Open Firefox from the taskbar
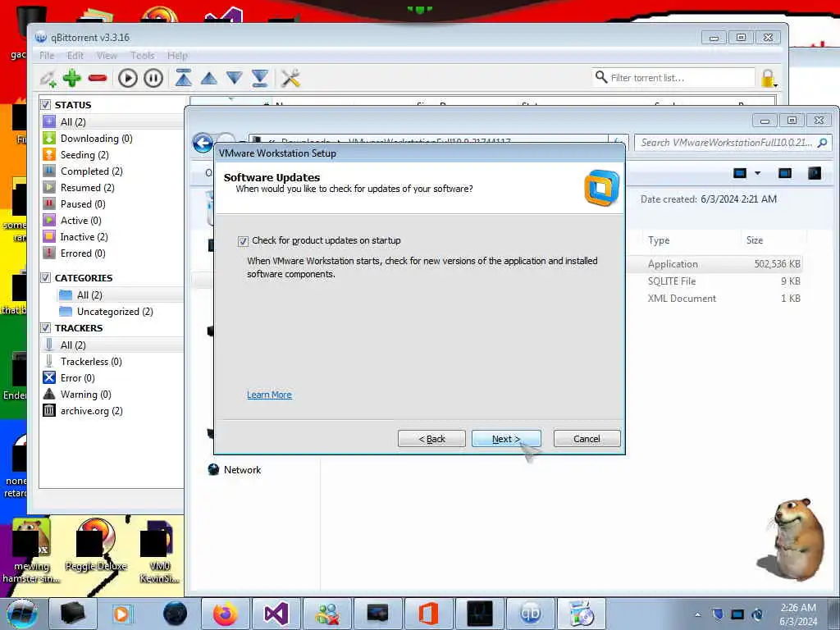 click(x=225, y=614)
